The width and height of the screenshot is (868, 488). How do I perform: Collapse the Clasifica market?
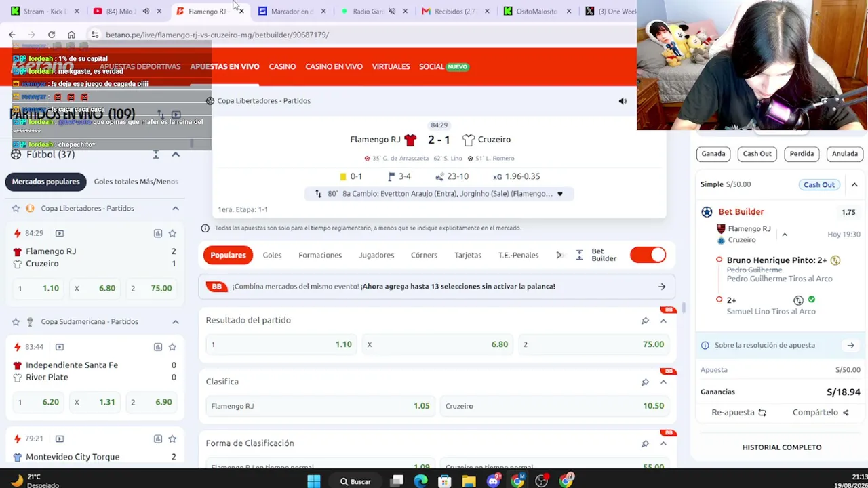pyautogui.click(x=663, y=382)
